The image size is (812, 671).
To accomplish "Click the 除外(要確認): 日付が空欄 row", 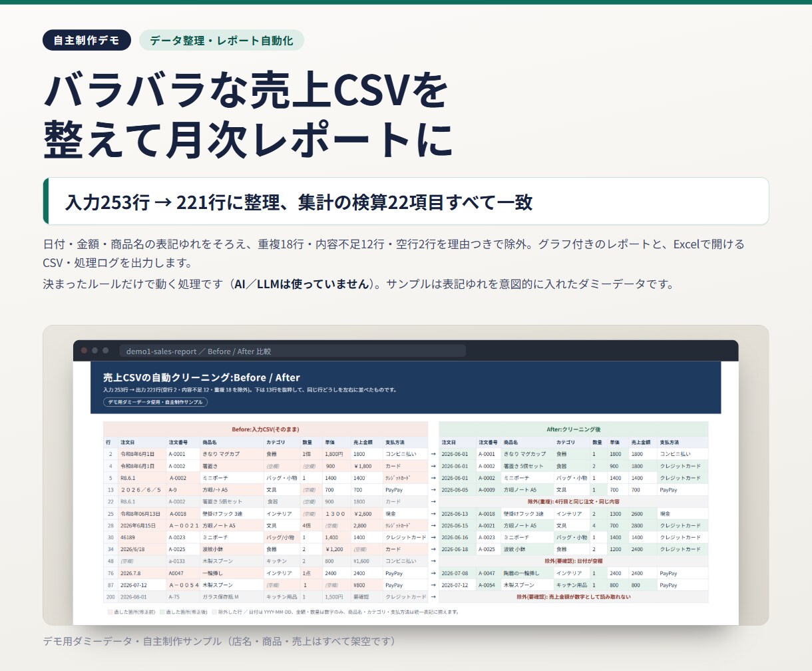I will pyautogui.click(x=574, y=561).
